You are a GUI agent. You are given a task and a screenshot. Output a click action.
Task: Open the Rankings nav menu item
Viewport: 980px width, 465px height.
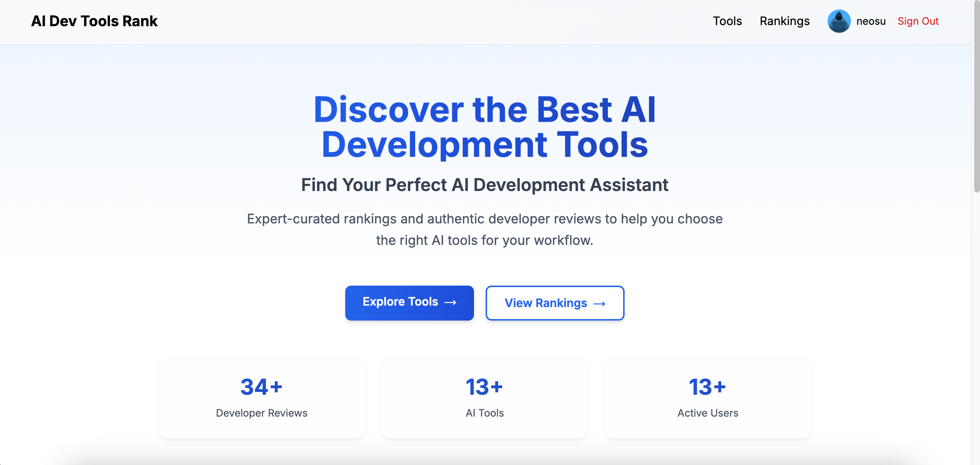784,21
